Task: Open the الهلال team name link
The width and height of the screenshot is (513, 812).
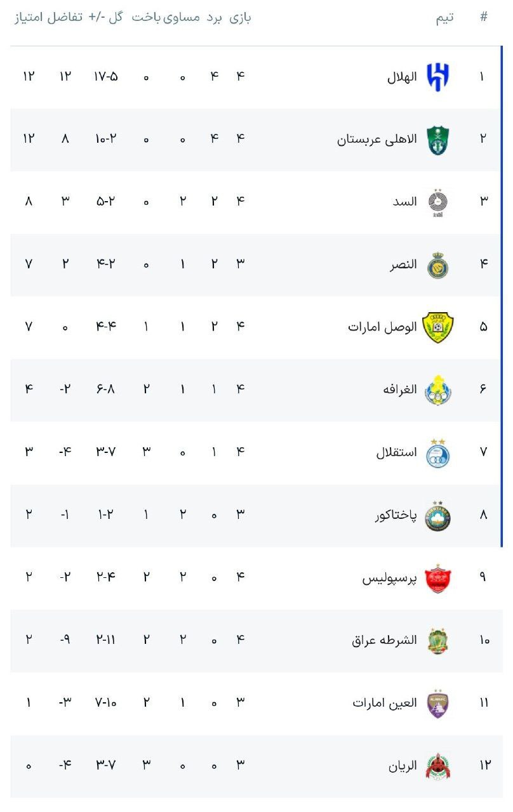Action: click(x=402, y=77)
